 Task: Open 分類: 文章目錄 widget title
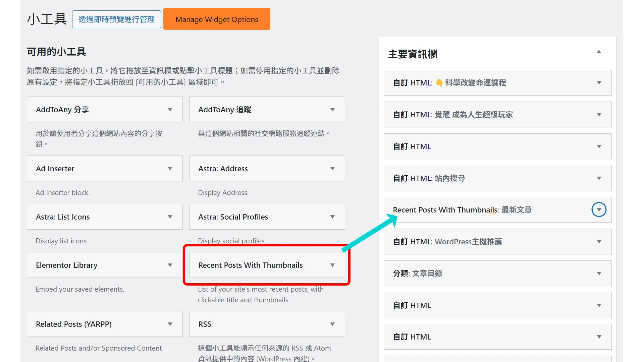click(x=418, y=274)
